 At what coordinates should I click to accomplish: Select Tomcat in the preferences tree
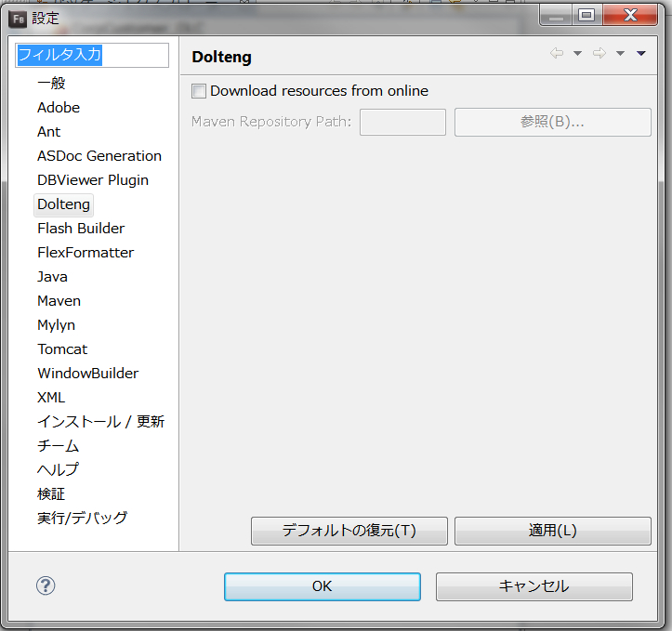tap(62, 349)
